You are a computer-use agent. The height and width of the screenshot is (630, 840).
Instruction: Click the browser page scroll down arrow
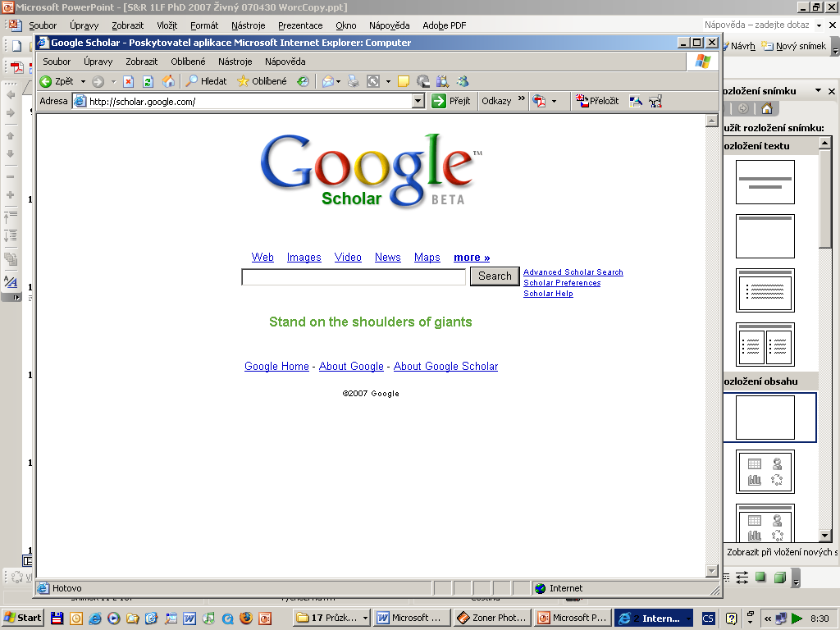pyautogui.click(x=711, y=571)
